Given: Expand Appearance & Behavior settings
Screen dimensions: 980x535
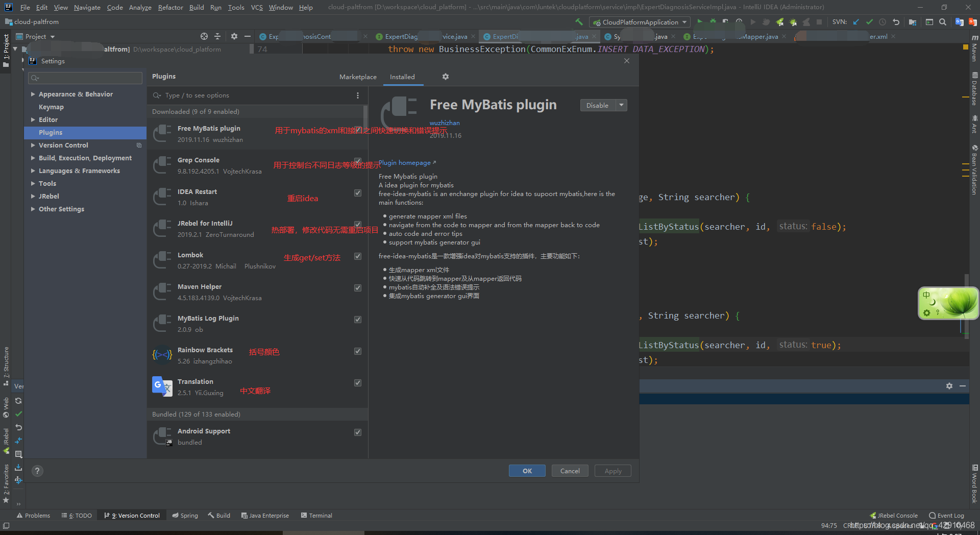Looking at the screenshot, I should click(33, 94).
